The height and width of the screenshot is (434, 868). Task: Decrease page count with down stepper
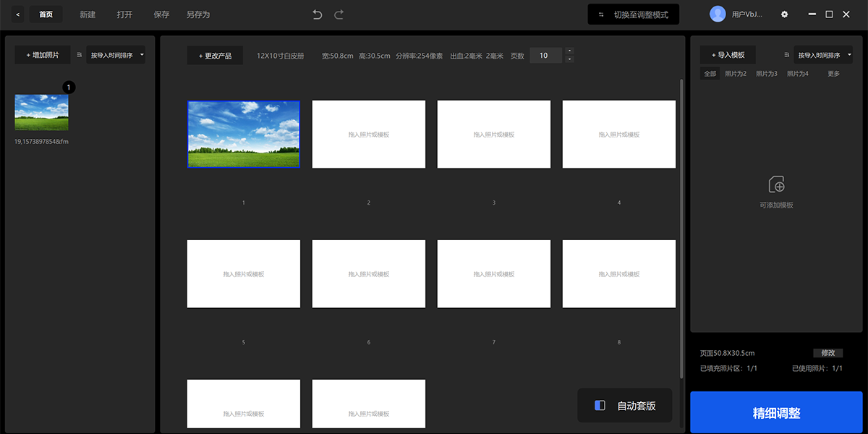point(569,59)
